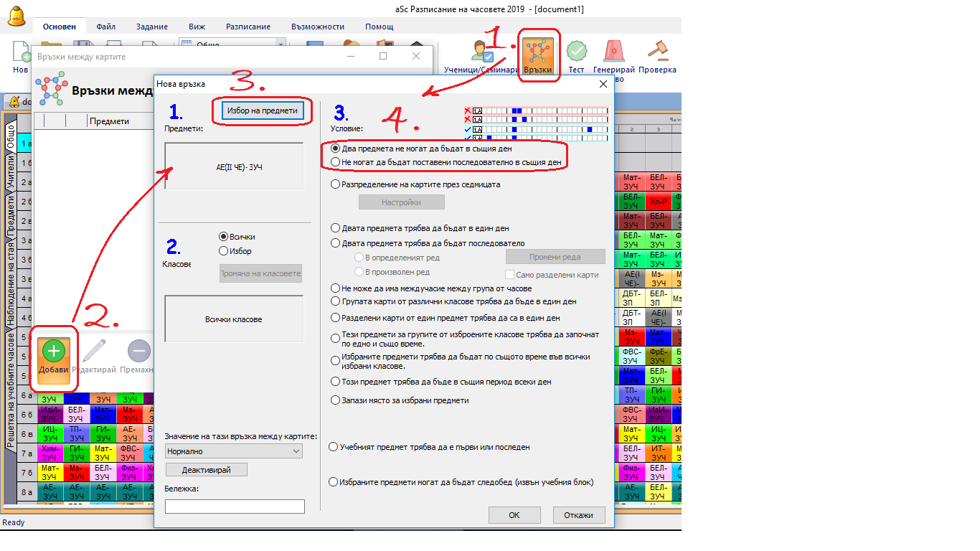Viewport: 980px width, 551px height.
Task: Click the Редактирай pencil icon
Action: 95,357
